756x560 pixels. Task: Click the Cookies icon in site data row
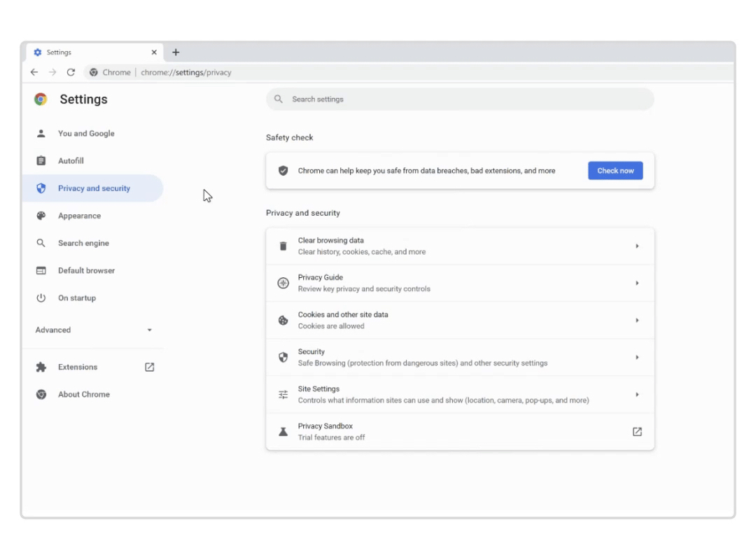(x=283, y=320)
